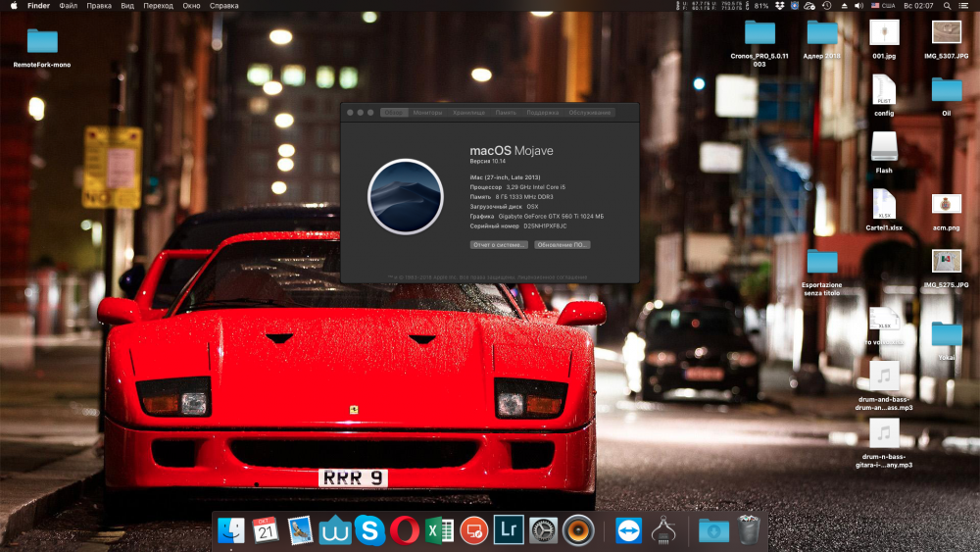
Task: Open the Finder application menu
Action: click(39, 6)
